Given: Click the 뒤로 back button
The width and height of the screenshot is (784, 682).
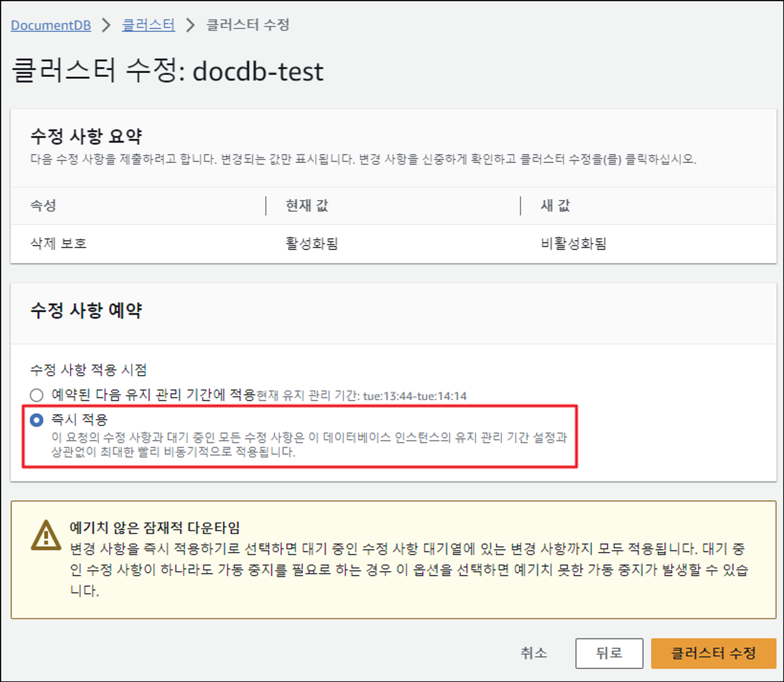Looking at the screenshot, I should (609, 653).
